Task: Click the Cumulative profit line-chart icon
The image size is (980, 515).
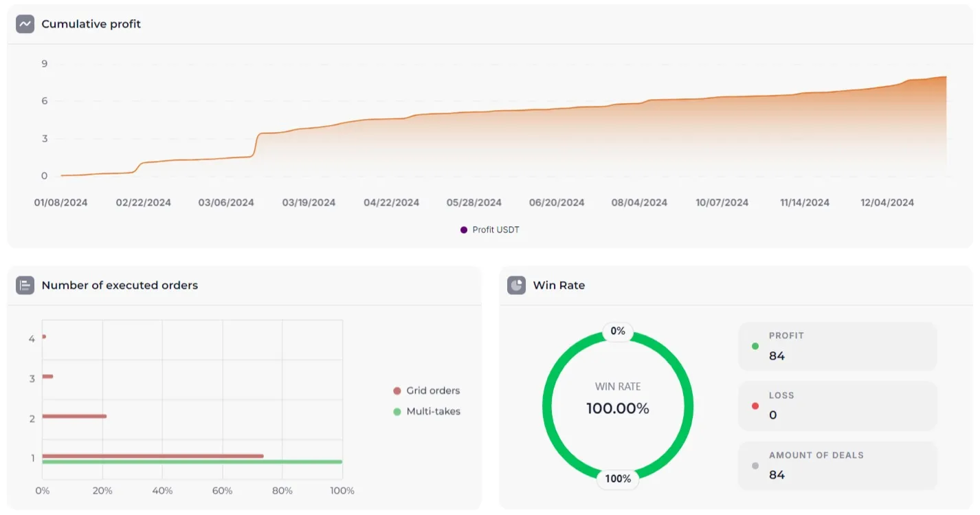Action: 25,24
